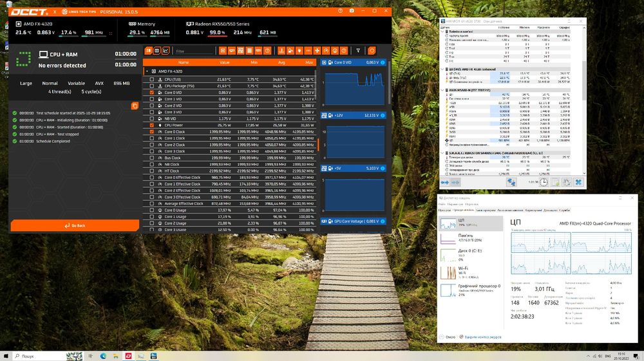The image size is (644, 361).
Task: Click HWiNFO settings icon beside logging
Action: tap(567, 182)
